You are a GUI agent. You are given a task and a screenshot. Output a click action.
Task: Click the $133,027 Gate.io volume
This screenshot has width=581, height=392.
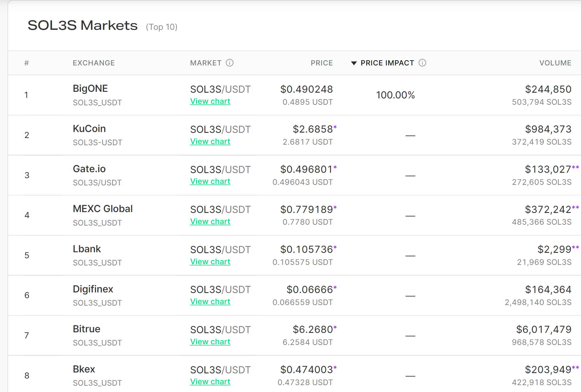[x=548, y=169]
